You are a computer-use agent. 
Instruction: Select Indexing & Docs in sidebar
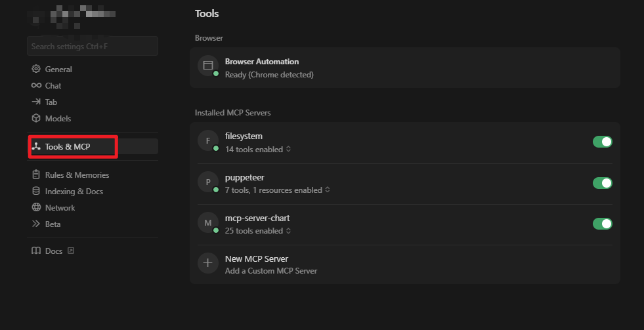pyautogui.click(x=74, y=192)
